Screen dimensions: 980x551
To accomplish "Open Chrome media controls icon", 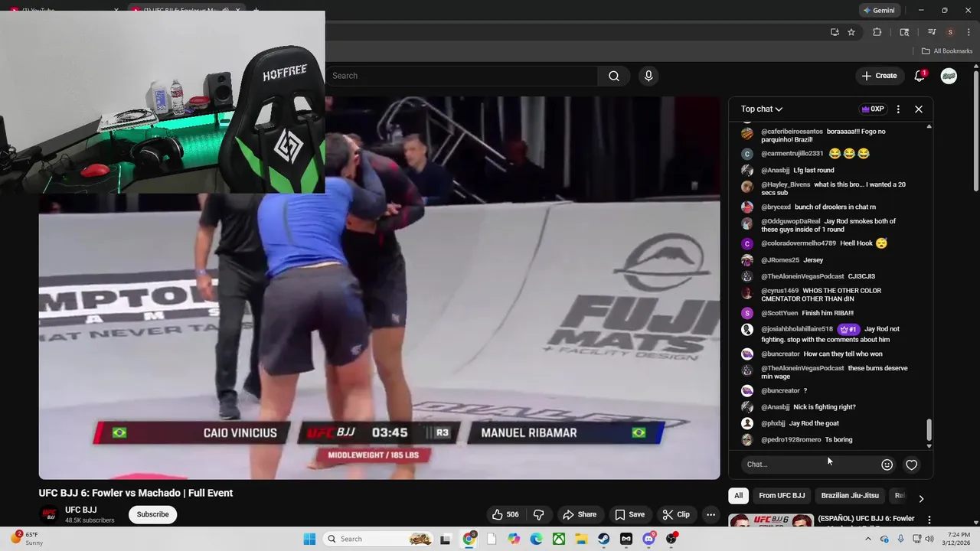I will [x=932, y=32].
